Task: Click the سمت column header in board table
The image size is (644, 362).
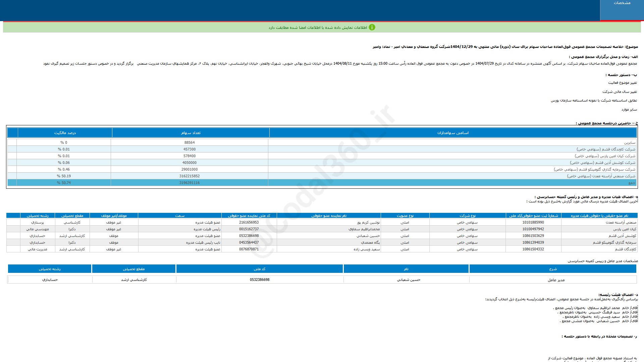Action: pos(179,216)
